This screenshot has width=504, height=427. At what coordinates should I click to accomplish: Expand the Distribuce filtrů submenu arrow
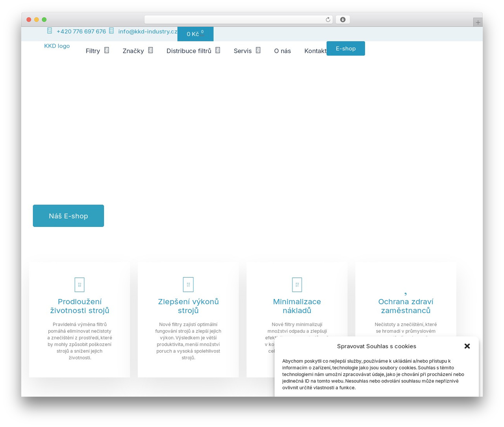pyautogui.click(x=218, y=50)
